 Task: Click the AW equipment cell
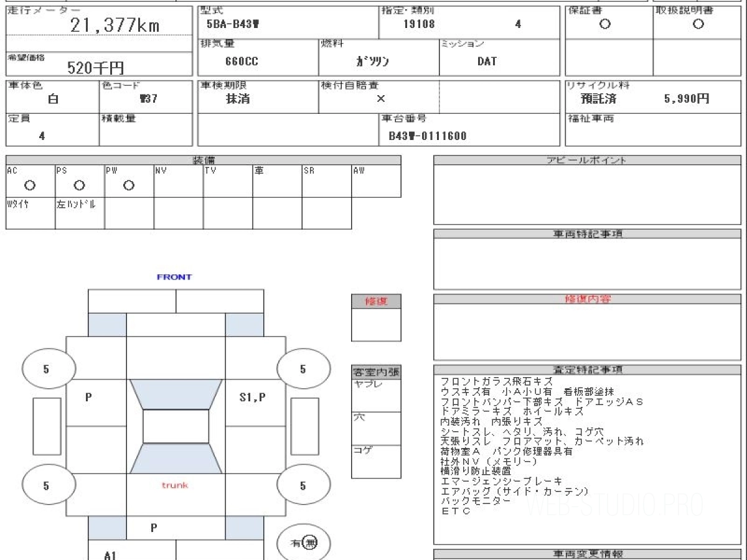(x=376, y=181)
